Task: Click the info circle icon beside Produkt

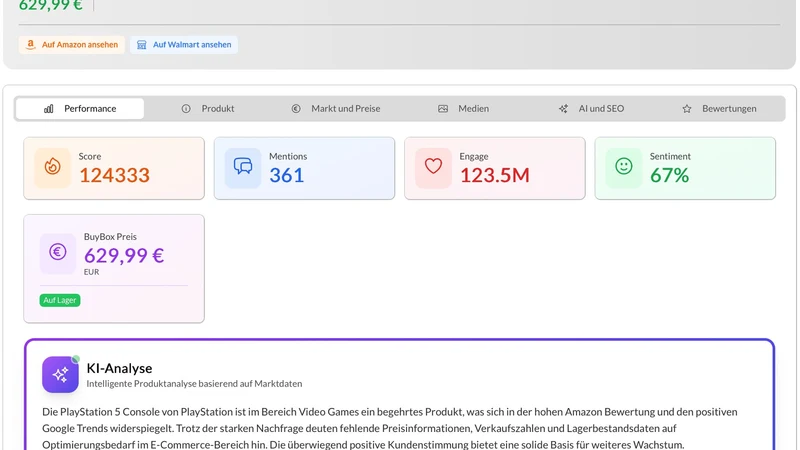Action: (x=186, y=109)
